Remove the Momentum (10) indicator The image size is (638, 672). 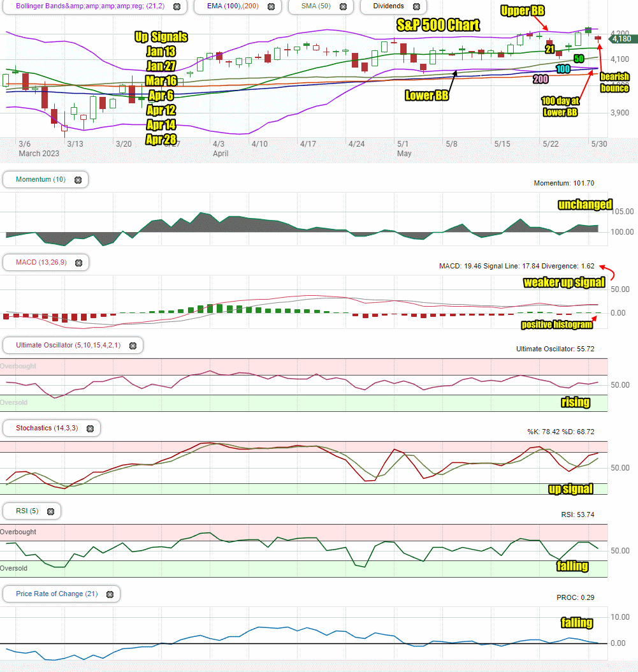pyautogui.click(x=78, y=180)
